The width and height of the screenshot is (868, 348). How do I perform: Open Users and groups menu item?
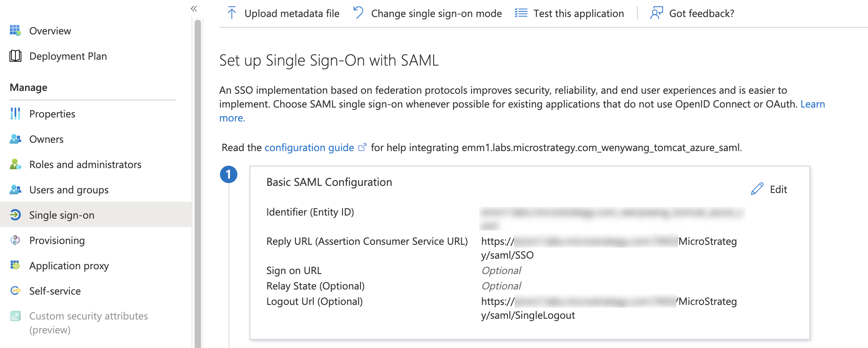coord(69,190)
